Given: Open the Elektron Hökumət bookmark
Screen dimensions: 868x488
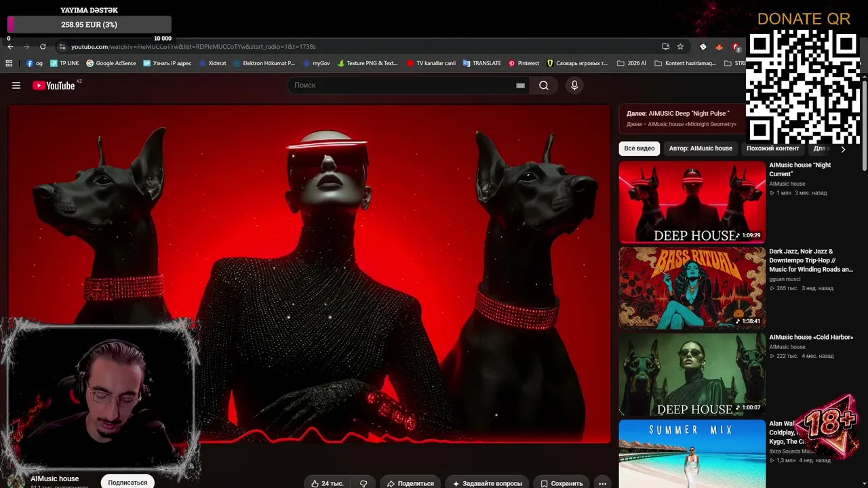Looking at the screenshot, I should 264,63.
